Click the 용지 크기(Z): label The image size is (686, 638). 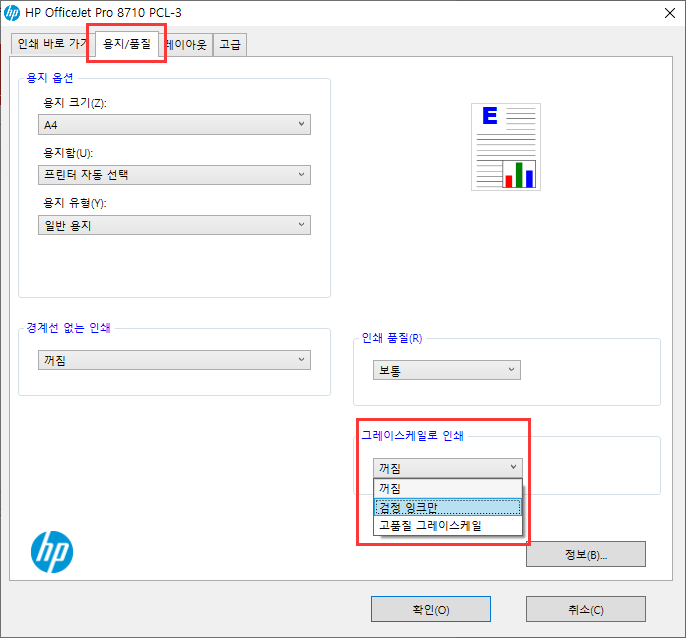coord(74,103)
